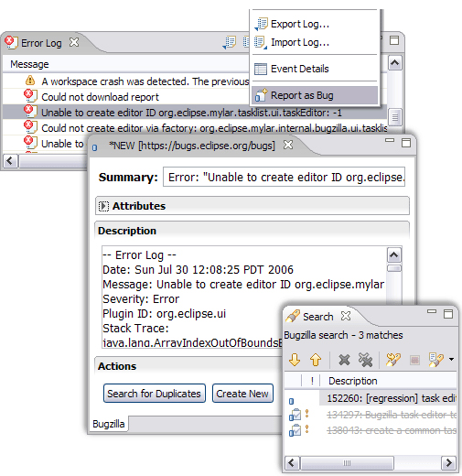
Task: Remove all matches with double X icon
Action: coord(365,360)
